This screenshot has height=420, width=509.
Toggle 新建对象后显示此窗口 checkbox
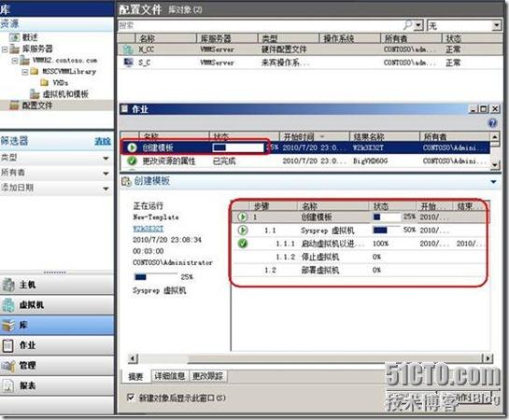[x=131, y=398]
